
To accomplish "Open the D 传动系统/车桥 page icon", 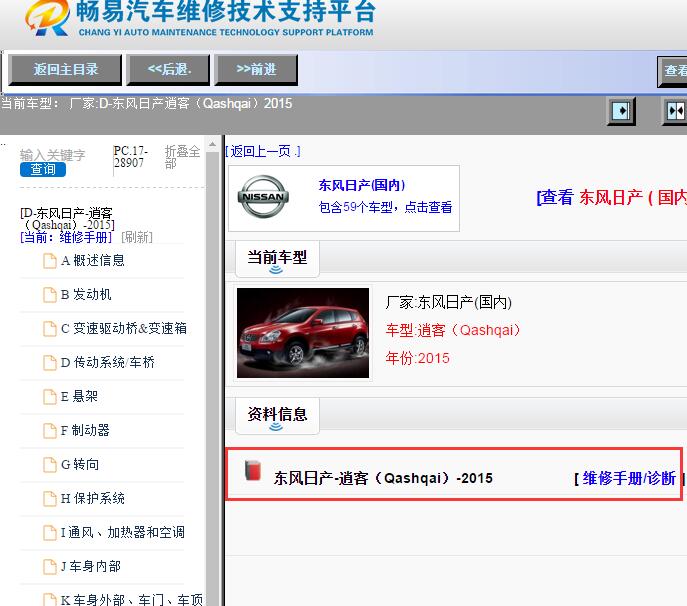I will (50, 362).
